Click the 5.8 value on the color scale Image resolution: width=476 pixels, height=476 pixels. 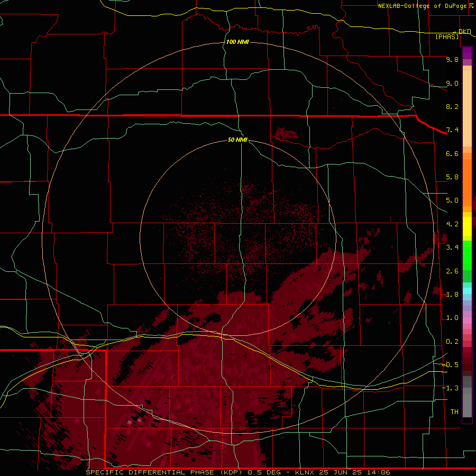click(x=452, y=177)
